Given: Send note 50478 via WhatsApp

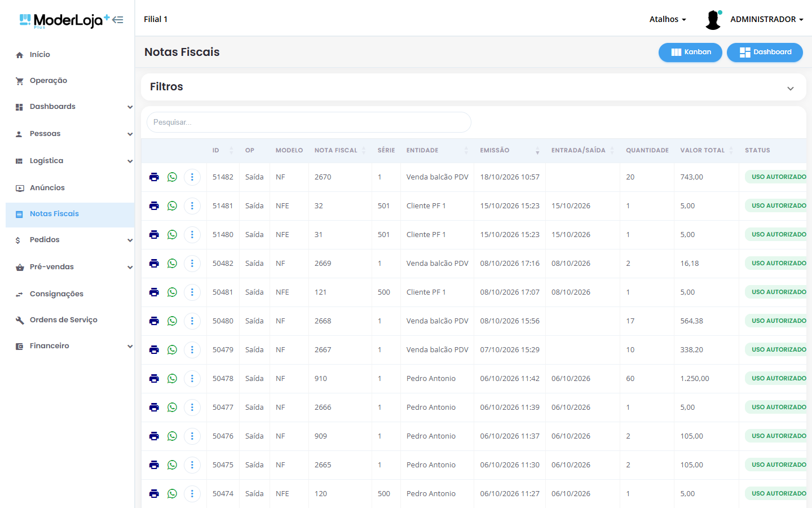Looking at the screenshot, I should (173, 379).
